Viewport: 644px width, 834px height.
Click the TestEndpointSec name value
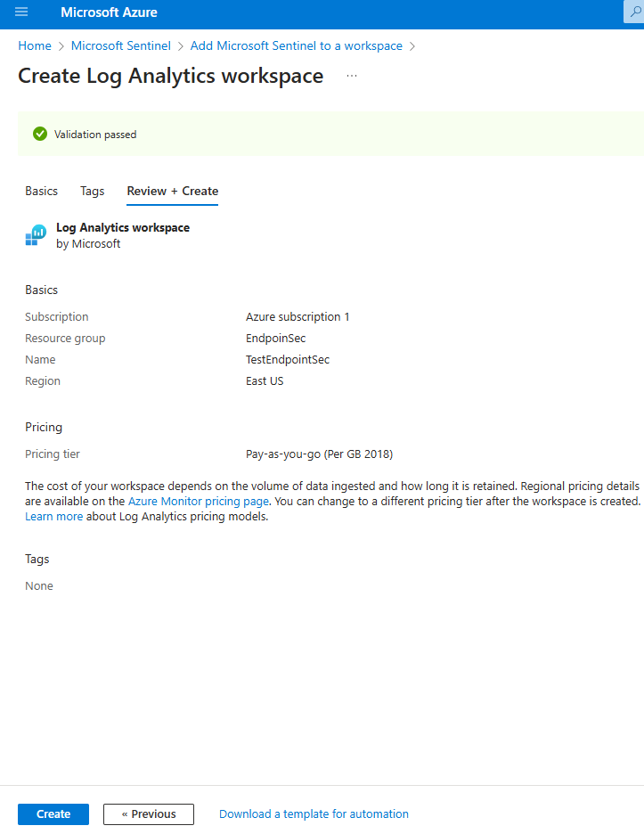[x=287, y=360]
